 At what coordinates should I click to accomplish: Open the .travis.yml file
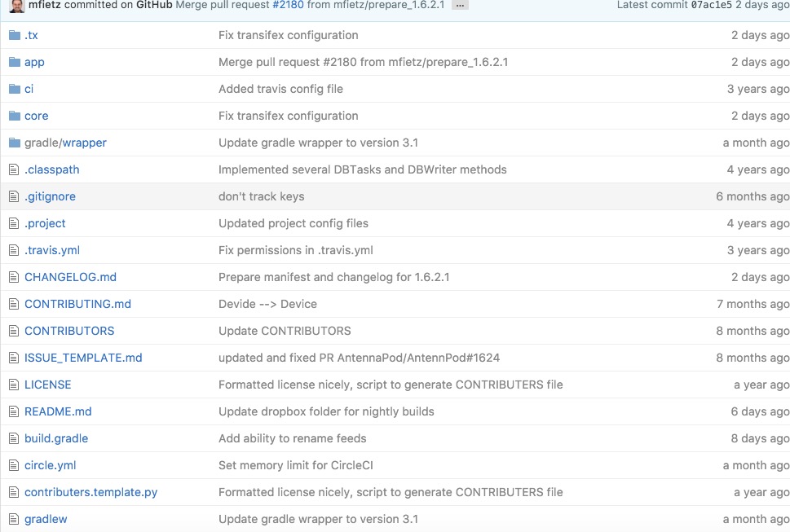[52, 250]
